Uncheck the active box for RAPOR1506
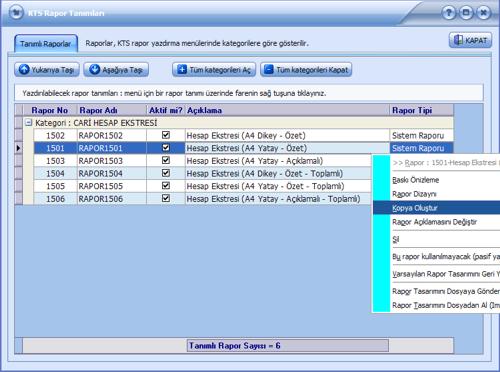The width and height of the screenshot is (500, 372). pos(166,198)
